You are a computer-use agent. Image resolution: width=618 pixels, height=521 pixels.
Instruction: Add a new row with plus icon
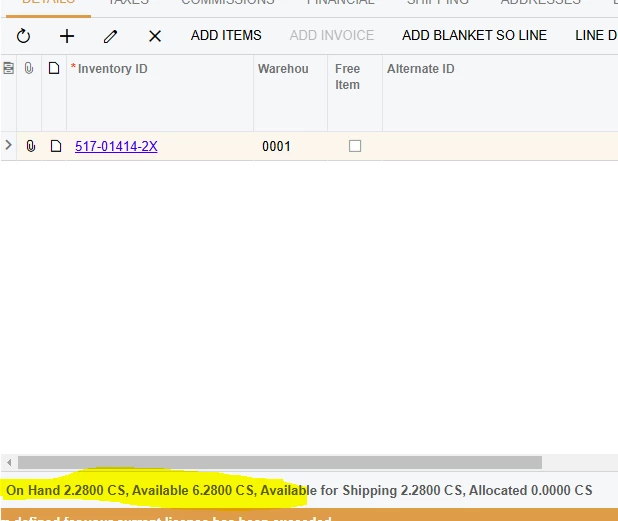pyautogui.click(x=67, y=36)
